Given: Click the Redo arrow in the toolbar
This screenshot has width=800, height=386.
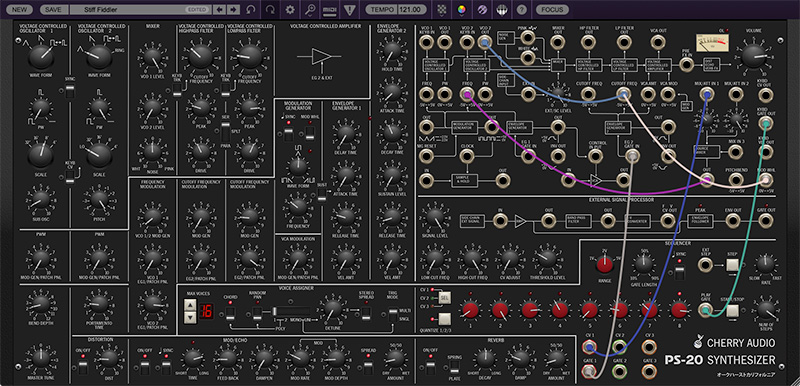Looking at the screenshot, I should coord(271,9).
